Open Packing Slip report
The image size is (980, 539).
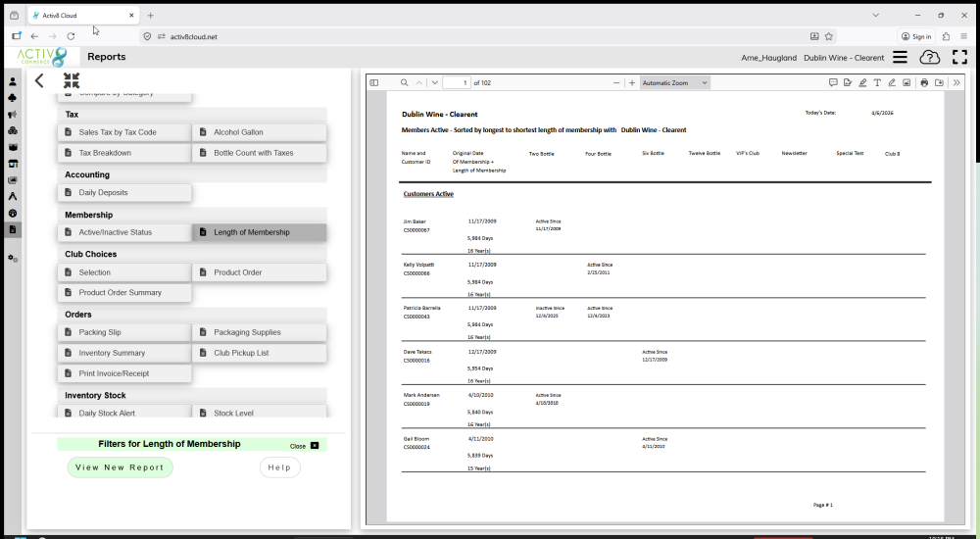tap(124, 332)
